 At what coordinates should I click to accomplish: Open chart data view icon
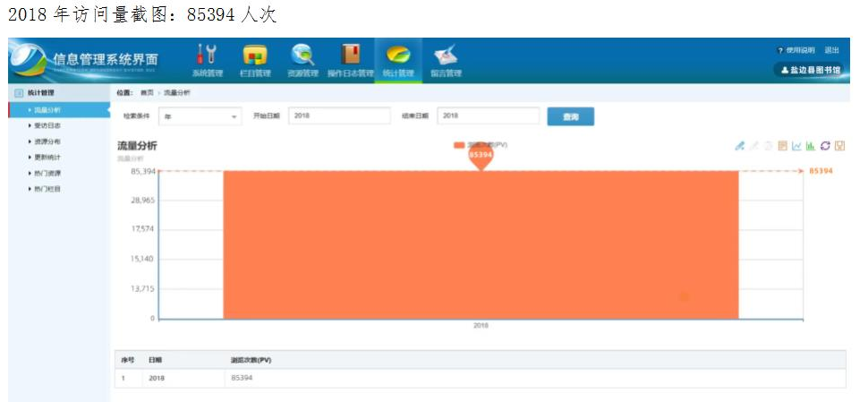pos(782,146)
